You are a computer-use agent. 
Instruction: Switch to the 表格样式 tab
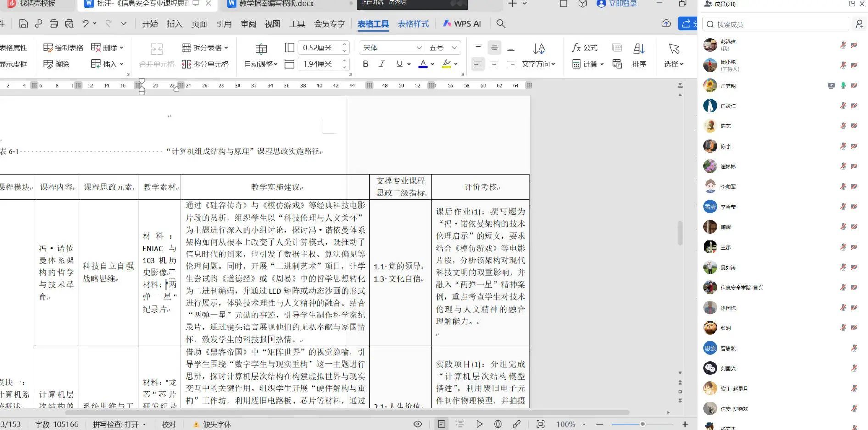pos(413,24)
